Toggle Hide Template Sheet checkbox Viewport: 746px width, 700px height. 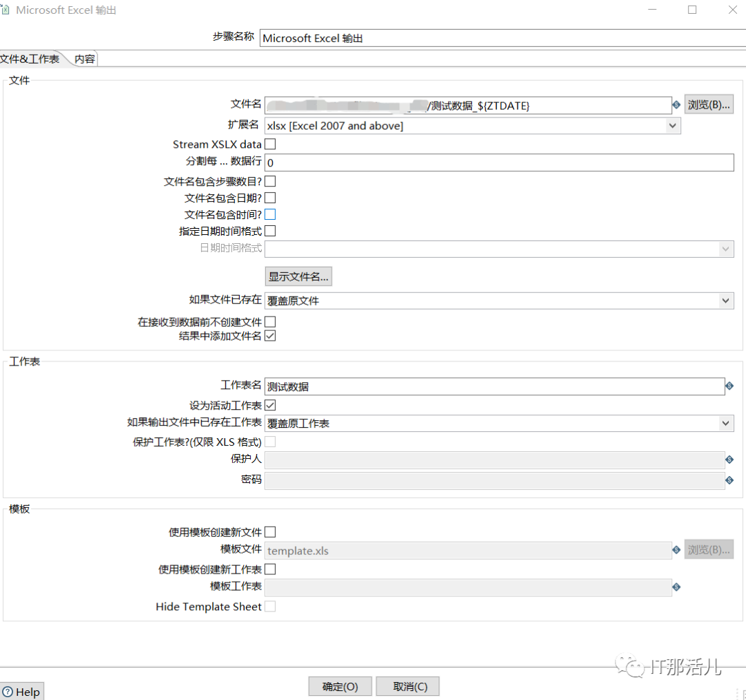(270, 607)
